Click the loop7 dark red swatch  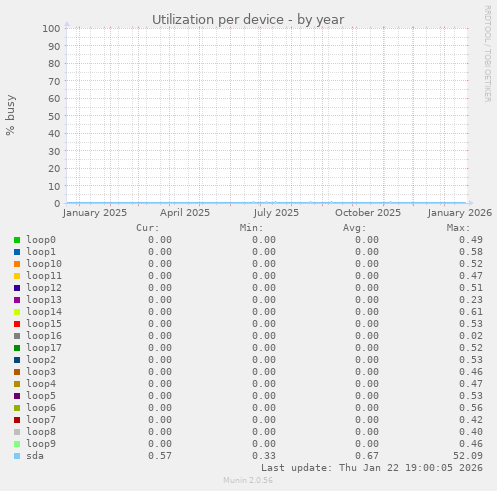pos(17,420)
